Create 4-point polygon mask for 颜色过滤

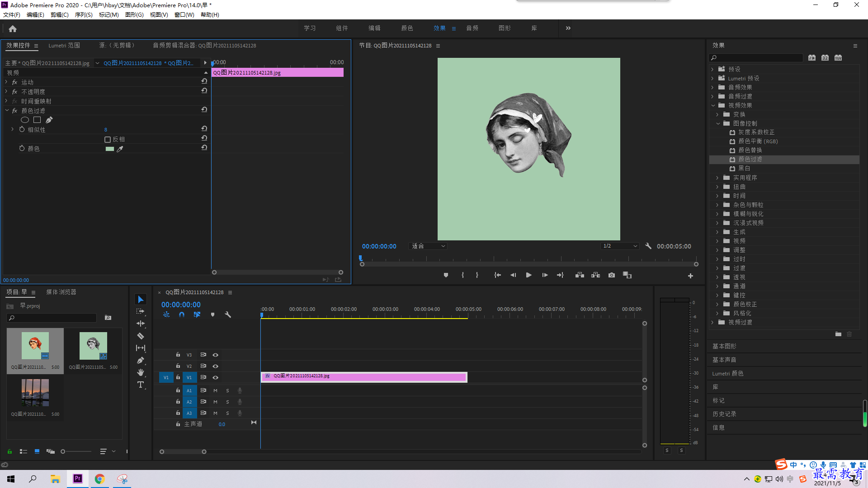(37, 120)
